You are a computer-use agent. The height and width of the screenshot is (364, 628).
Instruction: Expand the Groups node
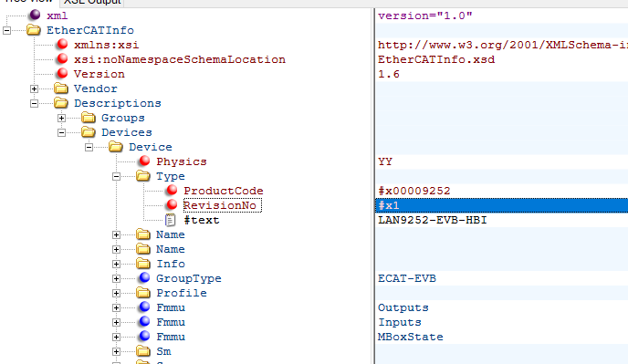pos(61,118)
